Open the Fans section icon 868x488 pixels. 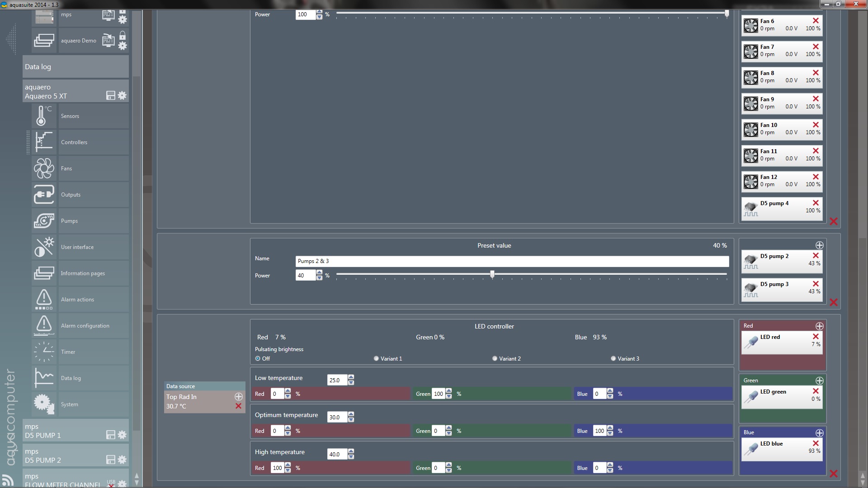click(44, 169)
